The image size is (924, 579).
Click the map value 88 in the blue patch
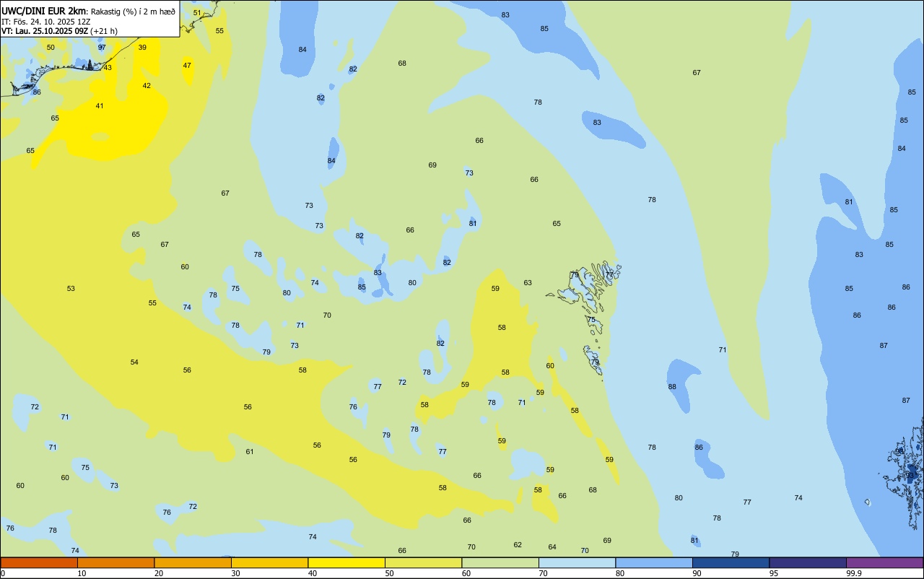[672, 387]
